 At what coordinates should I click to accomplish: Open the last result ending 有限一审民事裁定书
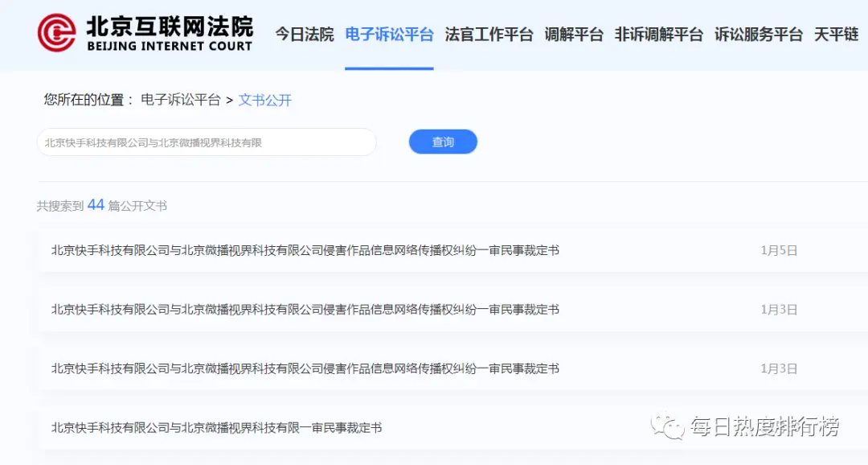click(x=216, y=428)
